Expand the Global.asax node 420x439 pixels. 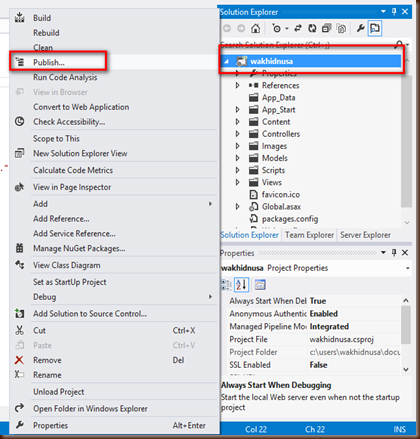point(237,207)
